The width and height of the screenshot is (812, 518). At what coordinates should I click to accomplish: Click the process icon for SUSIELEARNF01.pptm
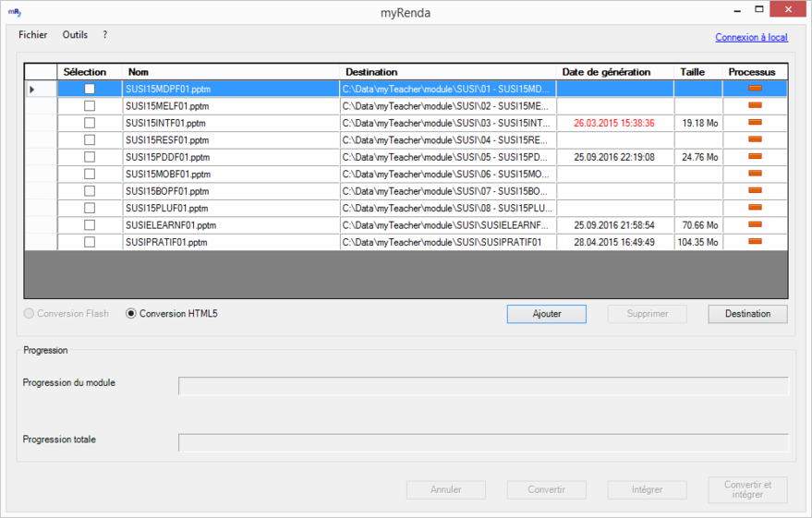coord(754,224)
